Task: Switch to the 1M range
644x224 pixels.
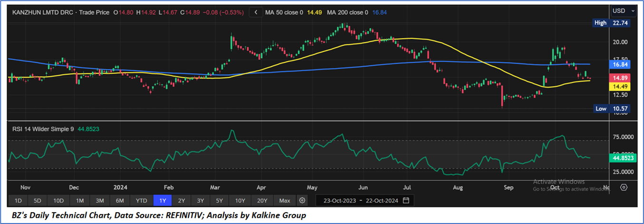Action: 80,200
